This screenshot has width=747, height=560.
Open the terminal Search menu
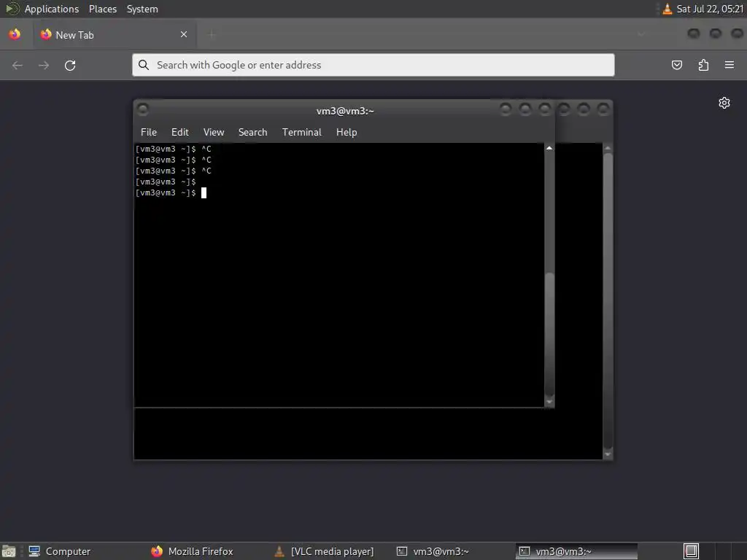(252, 133)
